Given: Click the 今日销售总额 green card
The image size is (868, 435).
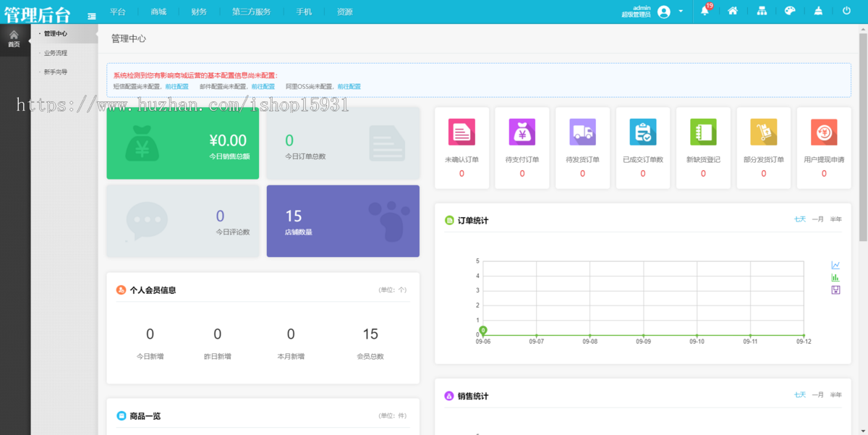Looking at the screenshot, I should pyautogui.click(x=183, y=143).
